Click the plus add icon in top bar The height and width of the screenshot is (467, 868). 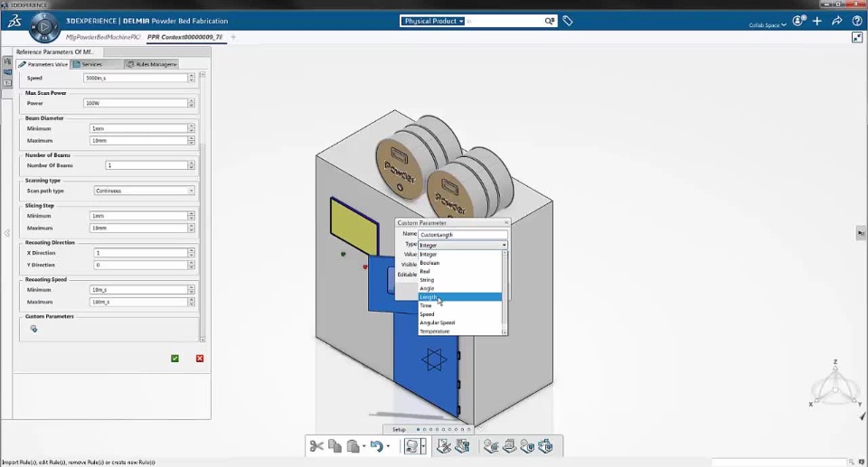(817, 21)
